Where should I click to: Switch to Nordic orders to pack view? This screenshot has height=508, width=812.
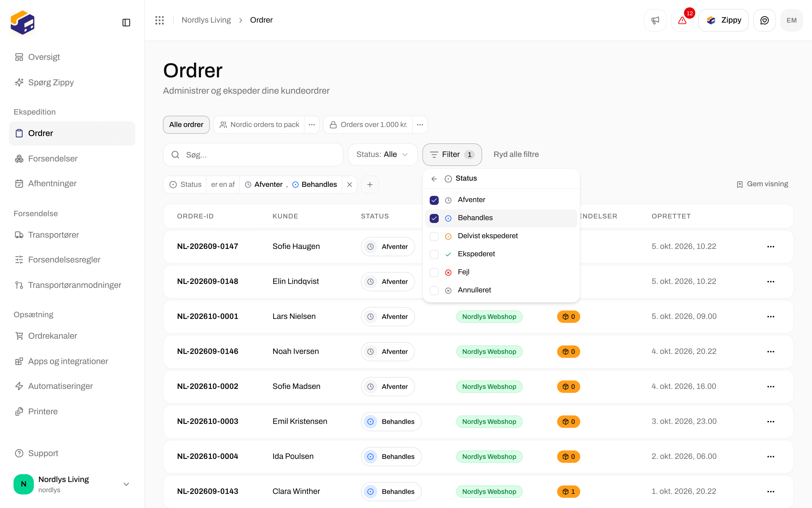259,125
